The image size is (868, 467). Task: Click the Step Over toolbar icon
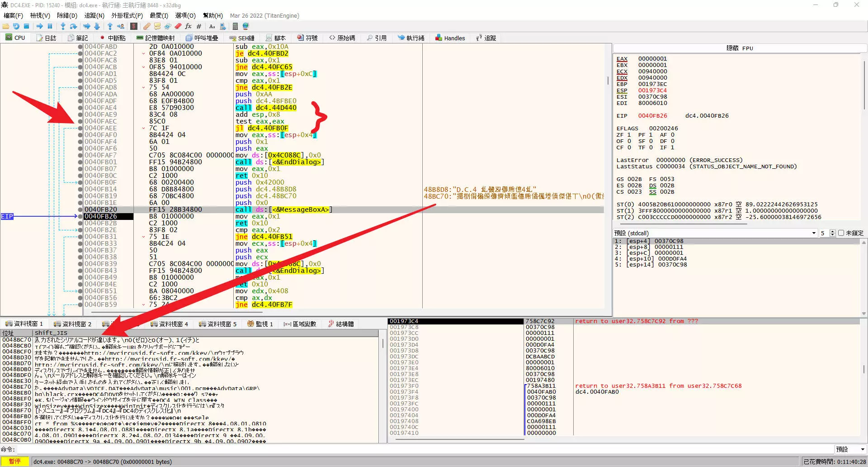74,26
